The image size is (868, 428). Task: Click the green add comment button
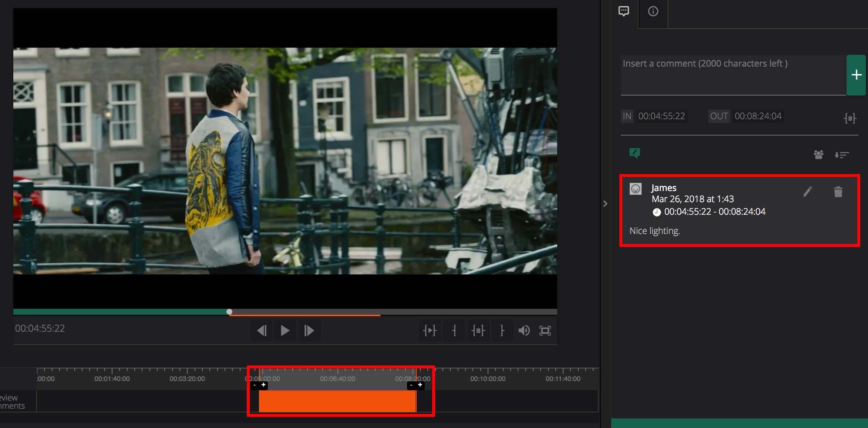pyautogui.click(x=856, y=75)
